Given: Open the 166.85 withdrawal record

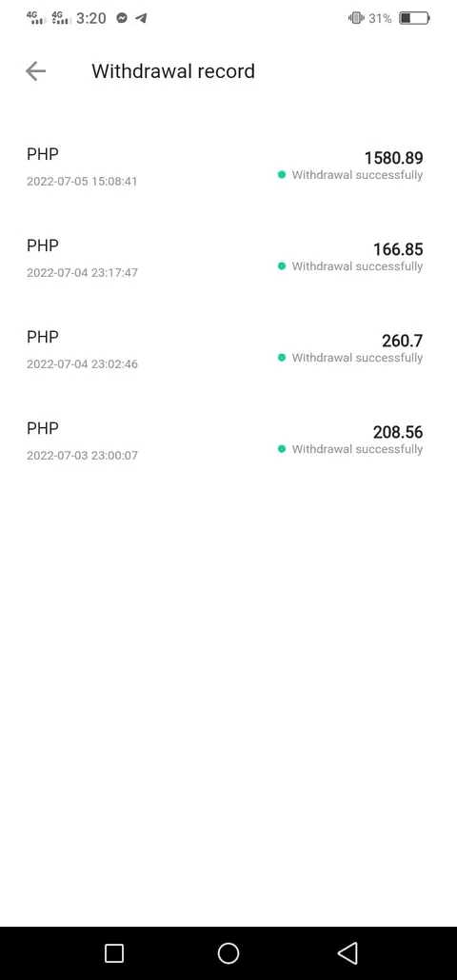Looking at the screenshot, I should pos(228,258).
